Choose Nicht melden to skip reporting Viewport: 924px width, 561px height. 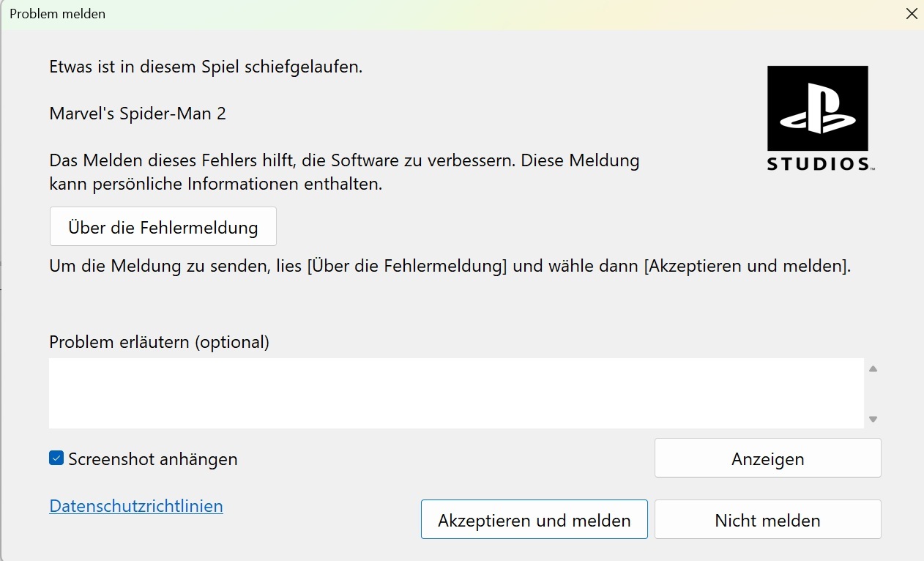coord(767,520)
